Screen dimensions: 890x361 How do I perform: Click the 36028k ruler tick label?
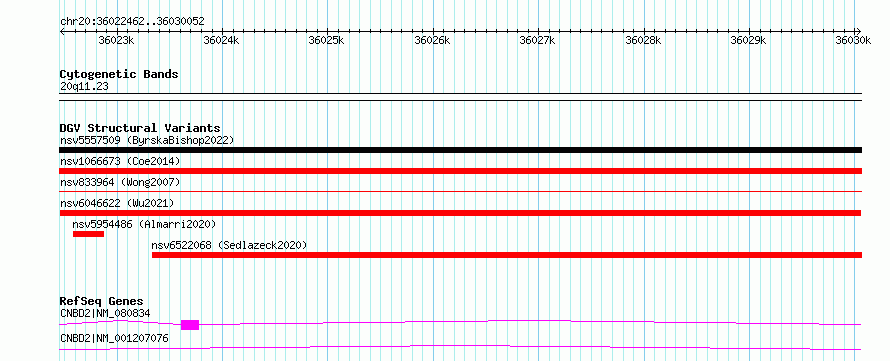coord(643,40)
